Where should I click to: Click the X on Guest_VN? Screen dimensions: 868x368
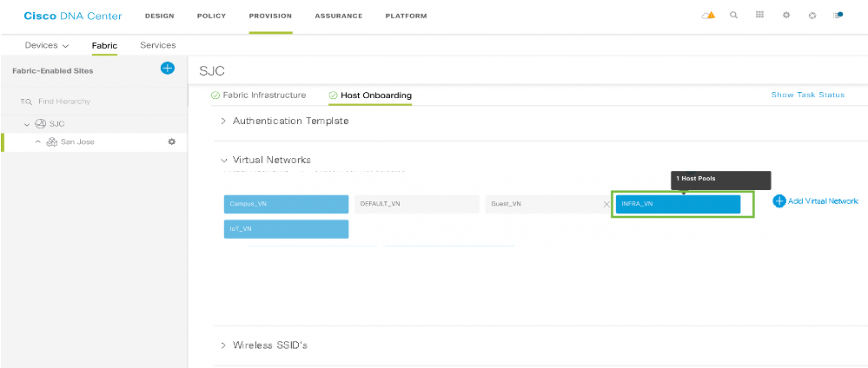606,204
